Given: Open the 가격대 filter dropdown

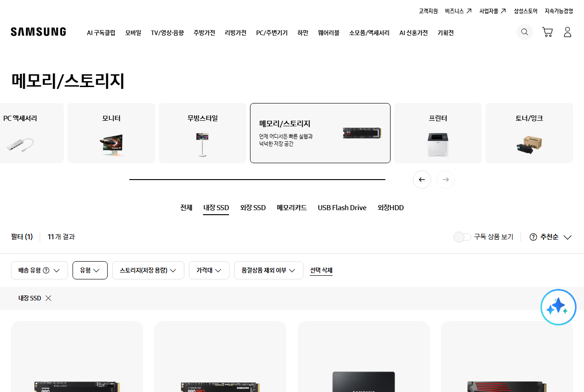Looking at the screenshot, I should (x=209, y=270).
